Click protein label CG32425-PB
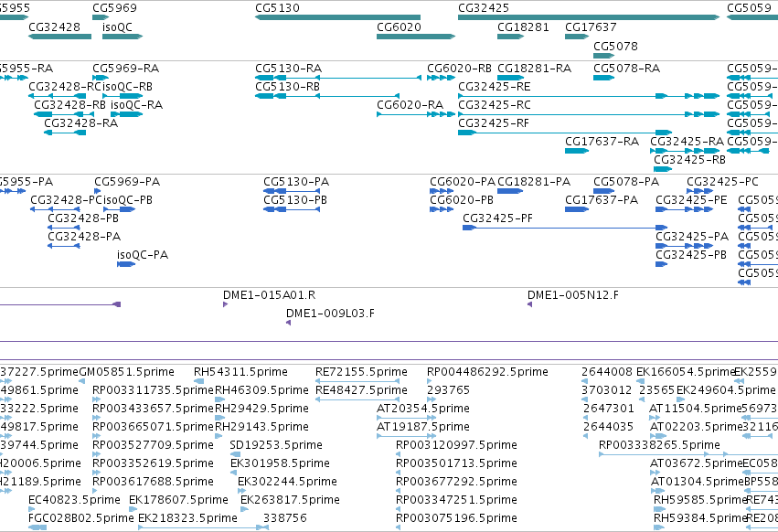The image size is (778, 532). (691, 255)
